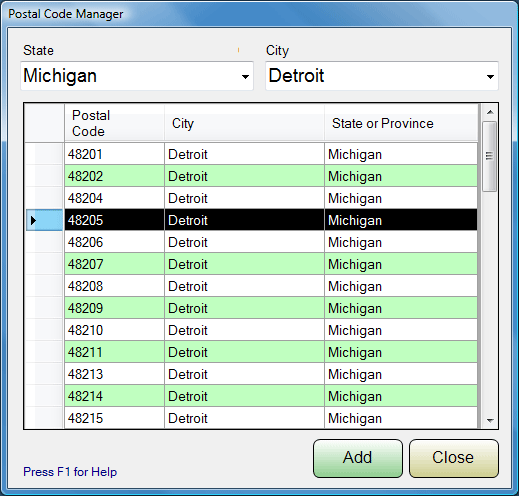
Task: Click the Michigan state combo box field
Action: (137, 76)
